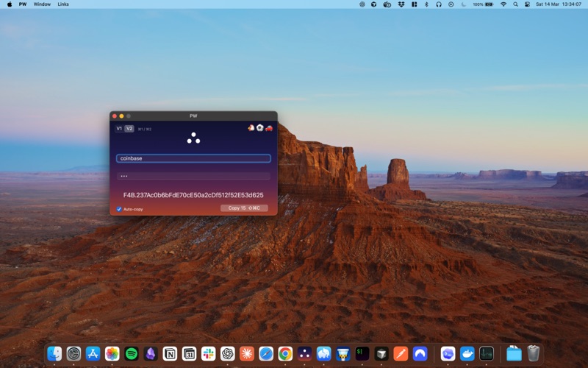This screenshot has width=588, height=368.
Task: Open Spotify from the Dock
Action: click(x=132, y=353)
